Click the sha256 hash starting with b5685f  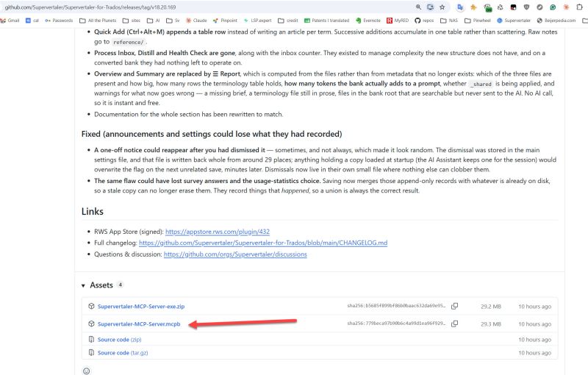tap(396, 306)
